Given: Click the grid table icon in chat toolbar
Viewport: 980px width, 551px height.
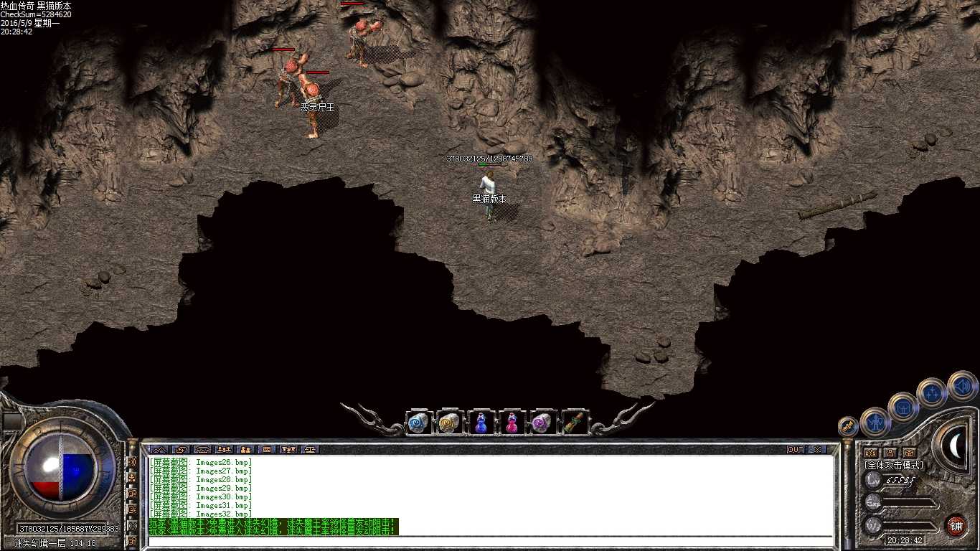Looking at the screenshot, I should click(x=267, y=449).
